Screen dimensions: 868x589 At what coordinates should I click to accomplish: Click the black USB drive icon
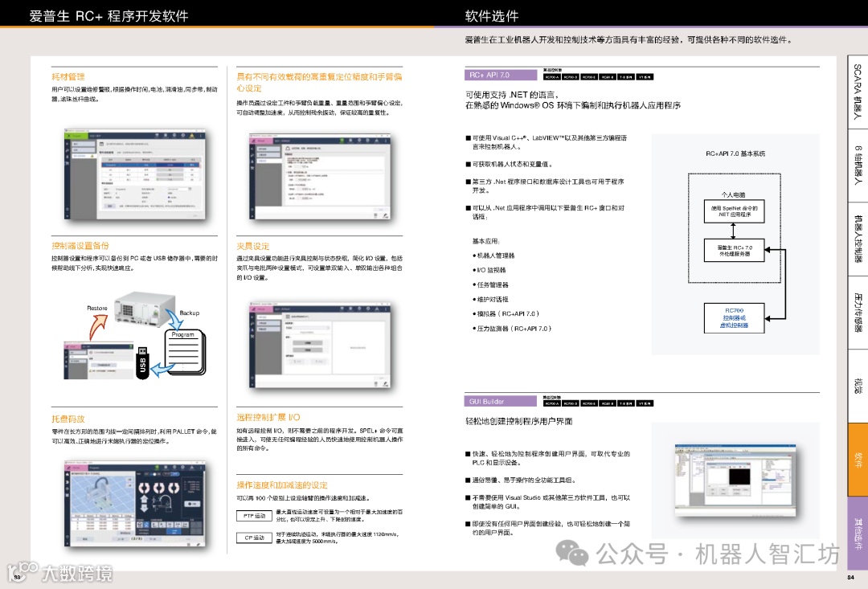(x=142, y=362)
